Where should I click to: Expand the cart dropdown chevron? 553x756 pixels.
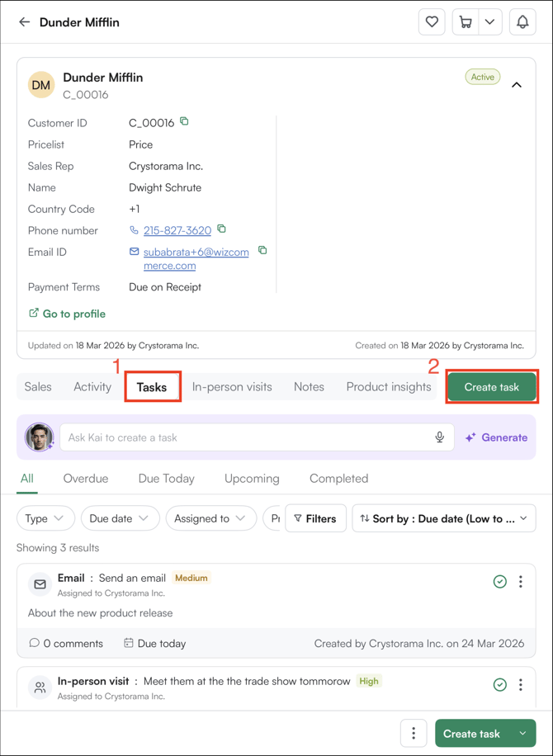489,22
